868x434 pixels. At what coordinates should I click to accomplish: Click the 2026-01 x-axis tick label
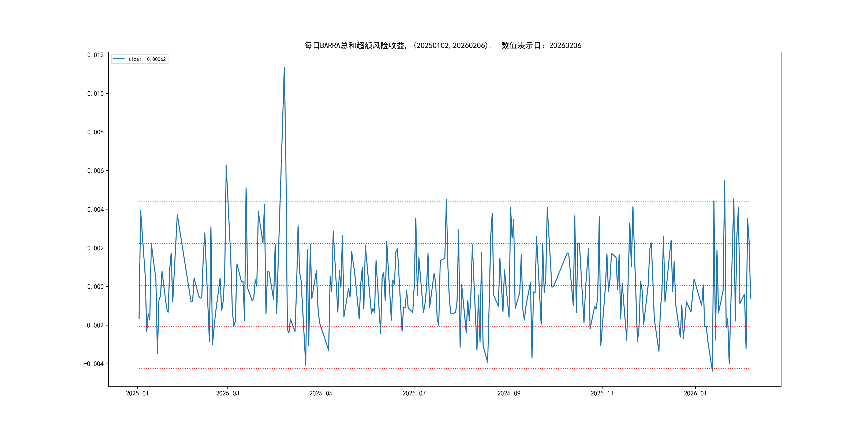695,393
